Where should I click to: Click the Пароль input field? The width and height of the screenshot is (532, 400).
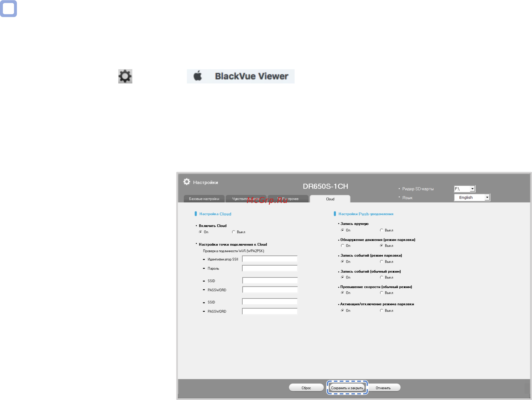pyautogui.click(x=270, y=268)
